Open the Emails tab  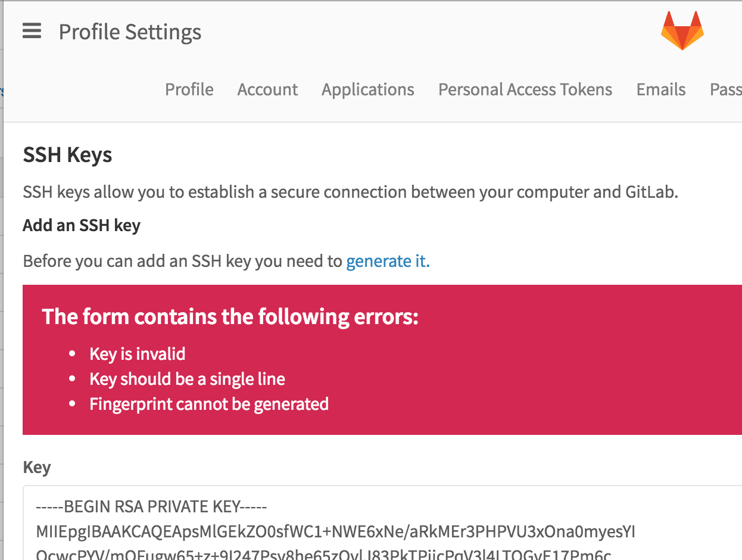(x=660, y=89)
